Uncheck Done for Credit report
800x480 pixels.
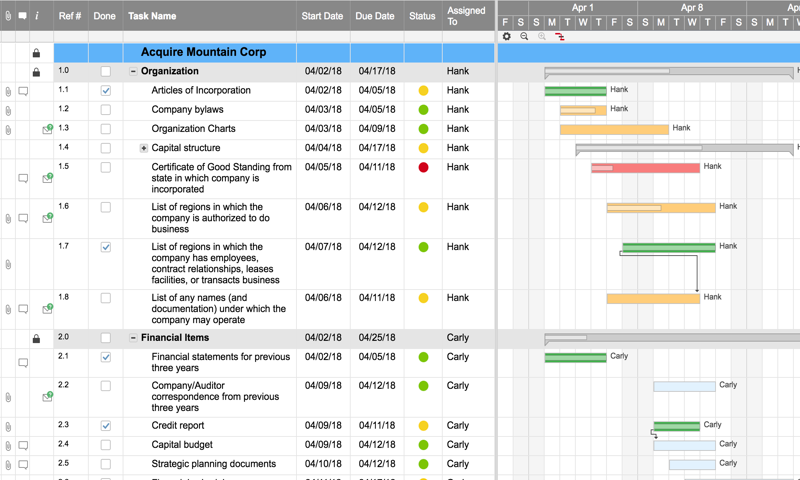[x=106, y=426]
